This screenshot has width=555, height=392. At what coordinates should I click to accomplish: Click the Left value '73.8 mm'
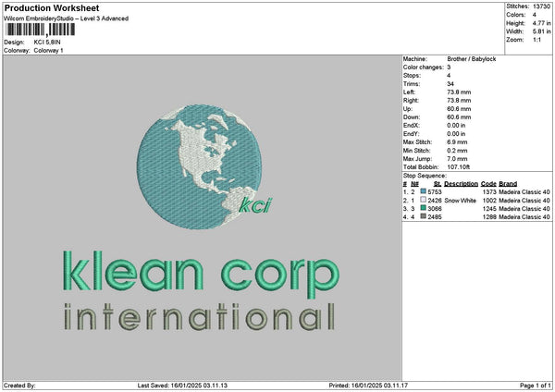click(x=459, y=92)
